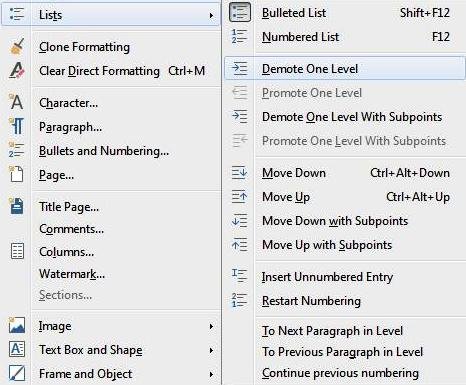The height and width of the screenshot is (385, 466).
Task: Click the Demote One Level arrow icon
Action: (x=240, y=68)
